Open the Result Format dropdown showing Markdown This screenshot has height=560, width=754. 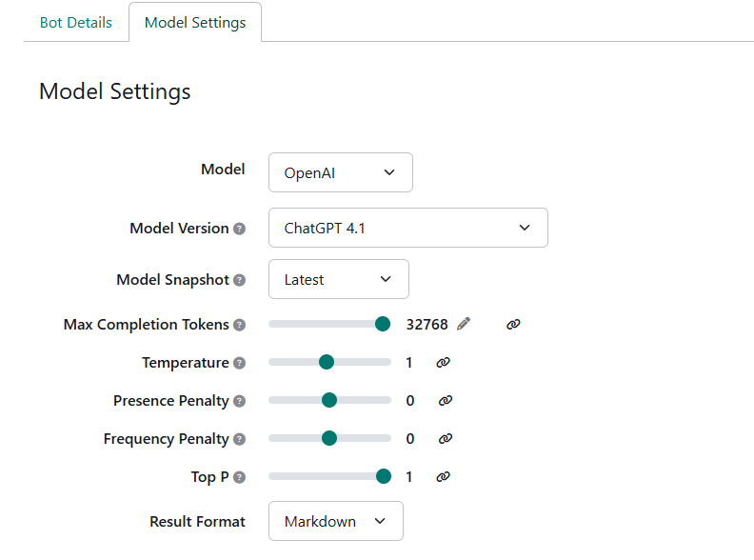(335, 521)
